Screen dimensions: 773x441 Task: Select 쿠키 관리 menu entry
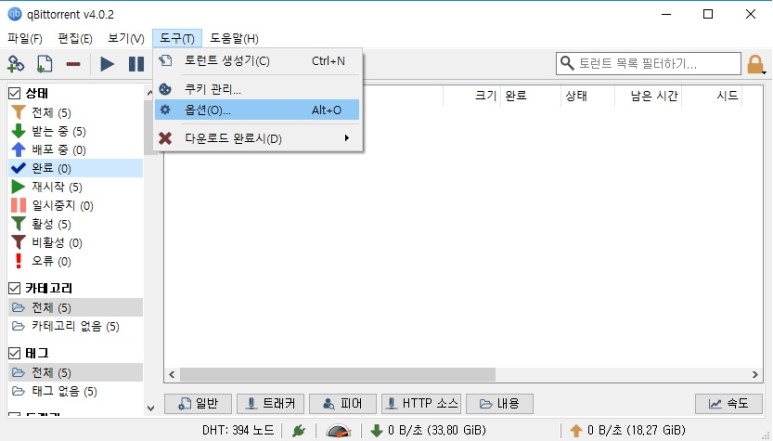pos(257,89)
